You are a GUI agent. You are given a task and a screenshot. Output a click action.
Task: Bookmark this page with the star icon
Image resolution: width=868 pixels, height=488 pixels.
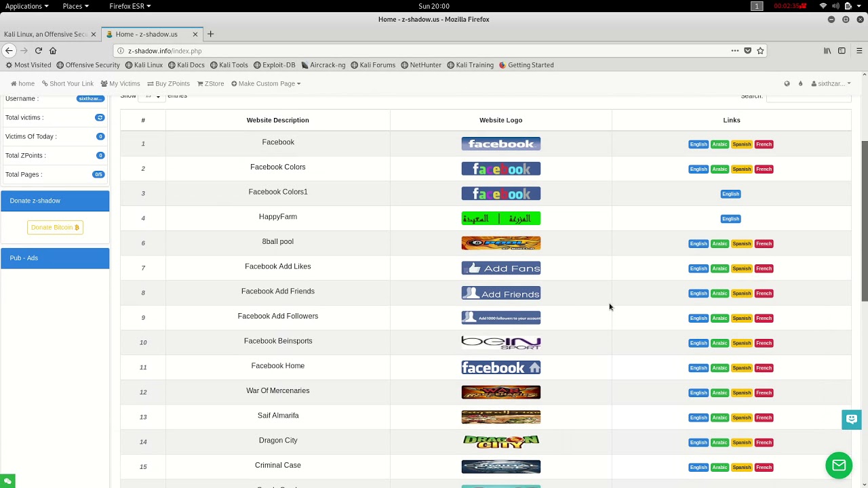click(760, 51)
